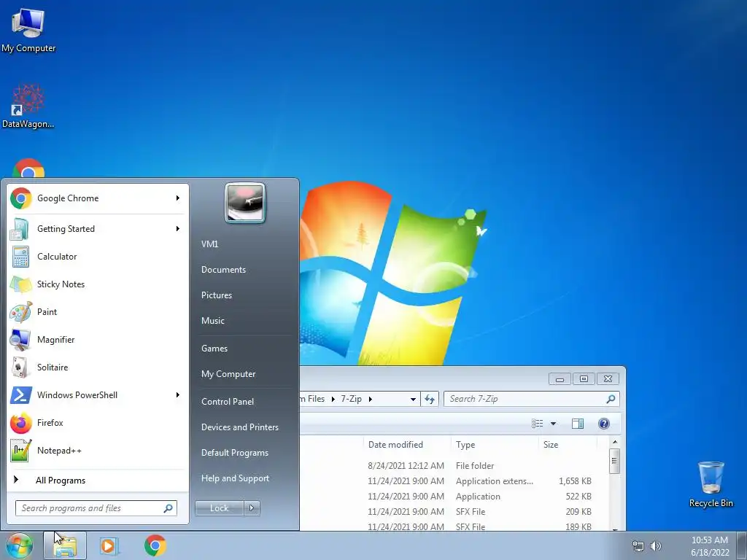Toggle preview pane in explorer window
This screenshot has height=560, width=747.
578,424
